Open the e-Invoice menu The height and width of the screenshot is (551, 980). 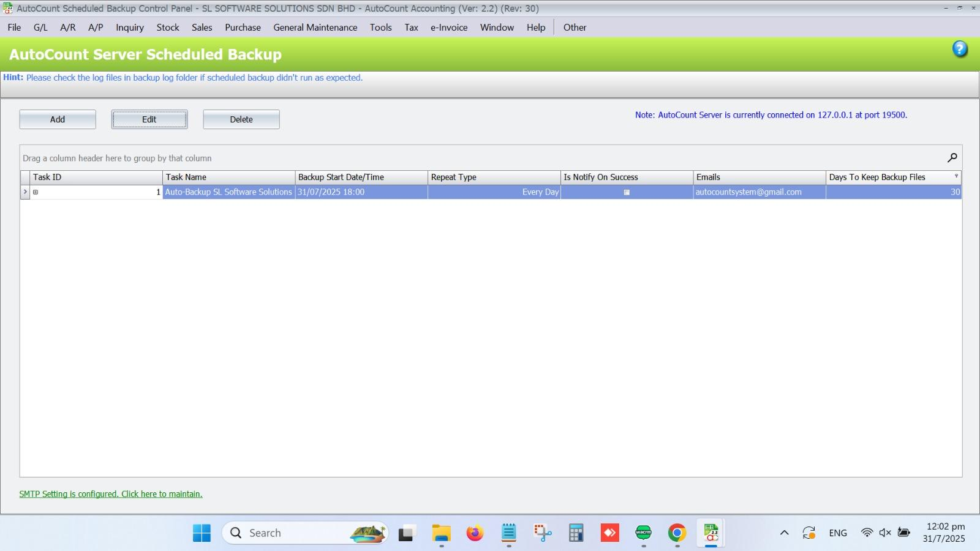coord(448,28)
